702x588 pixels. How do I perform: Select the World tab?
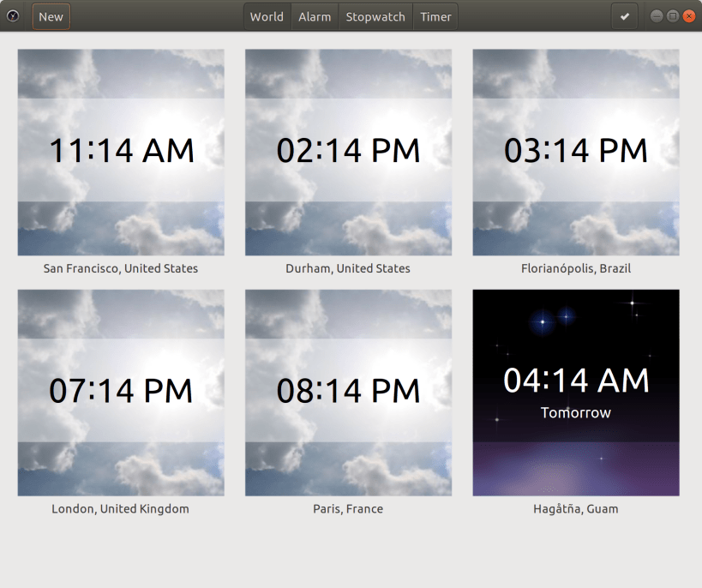click(267, 16)
